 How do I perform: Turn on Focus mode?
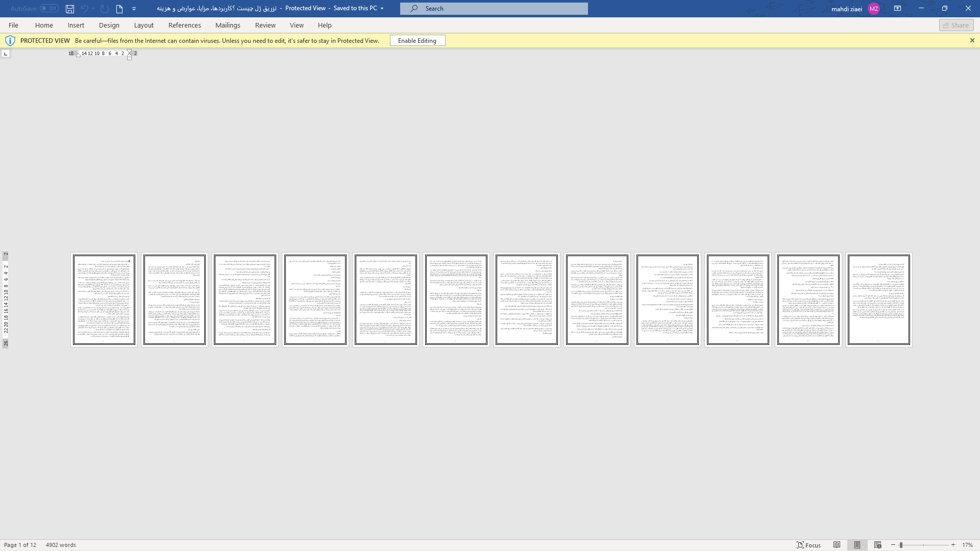coord(809,545)
